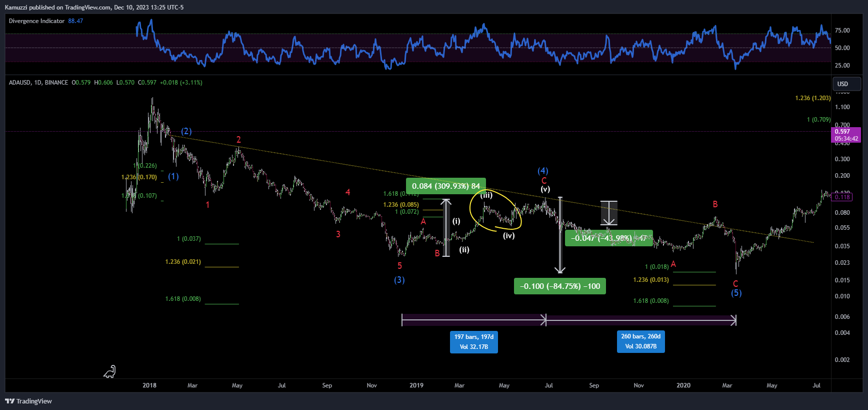Click the 1 (0.037) Fibonacci label
This screenshot has height=410, width=868.
pos(189,239)
